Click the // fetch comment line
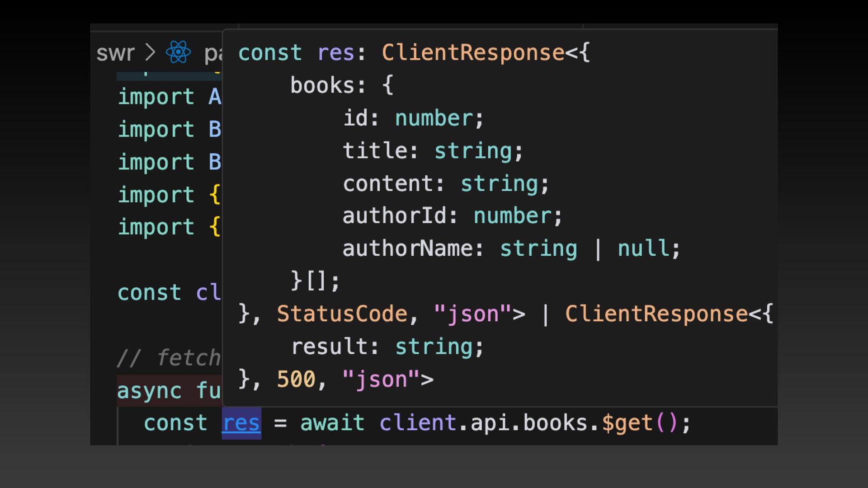The height and width of the screenshot is (488, 868). 169,358
